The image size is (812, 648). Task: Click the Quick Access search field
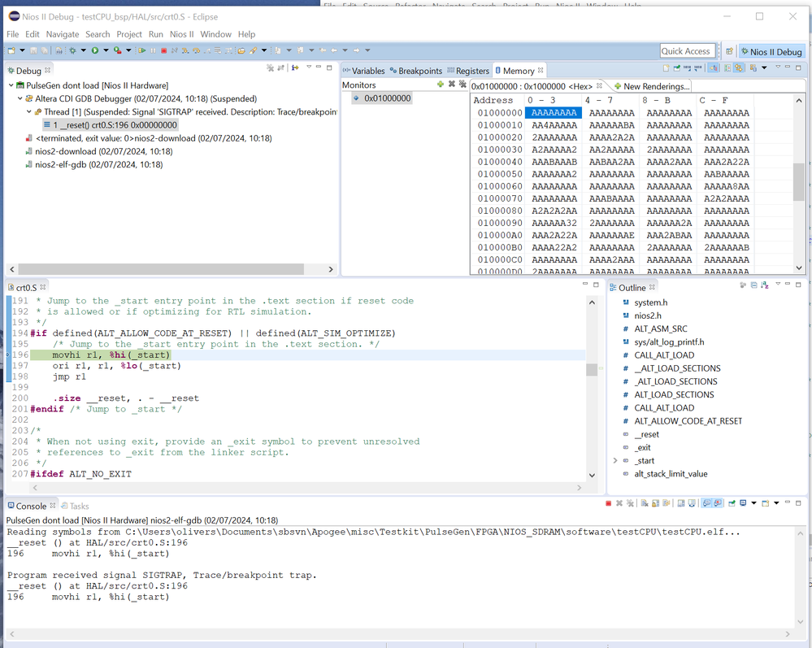(685, 51)
